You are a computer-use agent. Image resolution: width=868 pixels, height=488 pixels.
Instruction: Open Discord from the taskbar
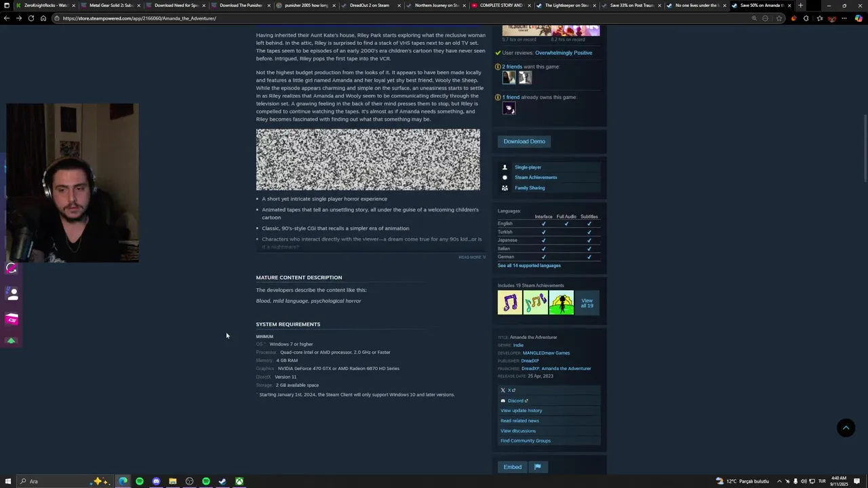click(156, 481)
